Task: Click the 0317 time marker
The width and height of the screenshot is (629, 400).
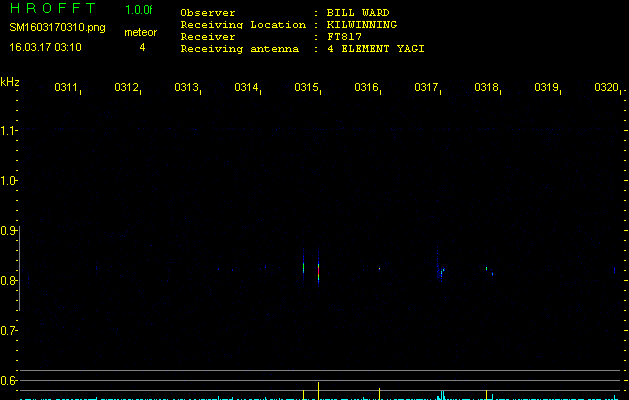Action: [426, 87]
